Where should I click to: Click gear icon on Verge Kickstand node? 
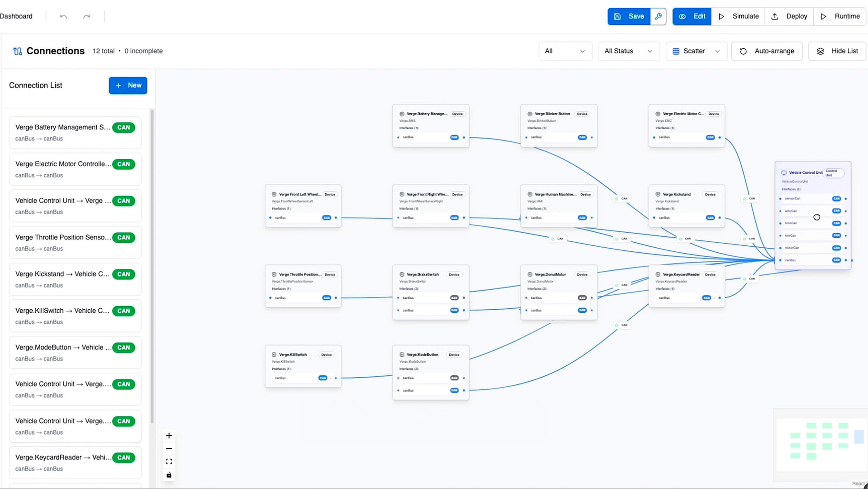click(658, 194)
